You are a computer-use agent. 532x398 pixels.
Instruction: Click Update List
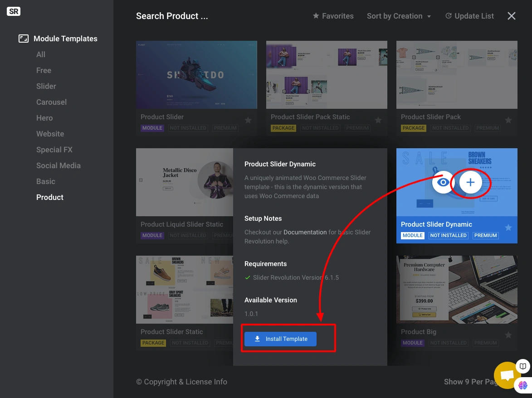pos(469,16)
